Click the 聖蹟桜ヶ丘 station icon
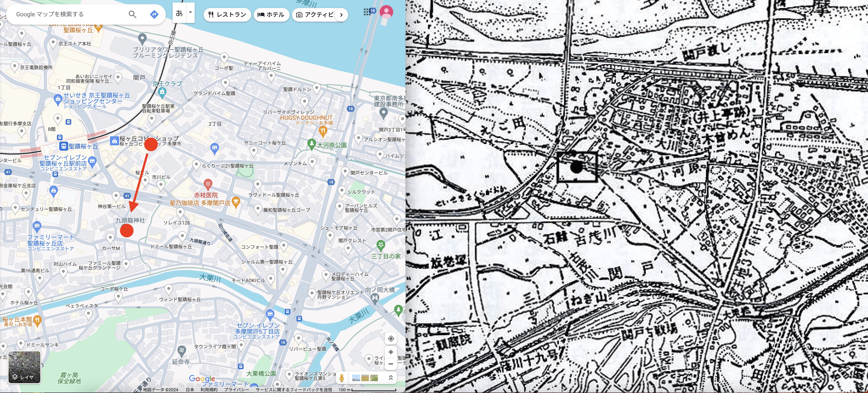 point(63,146)
